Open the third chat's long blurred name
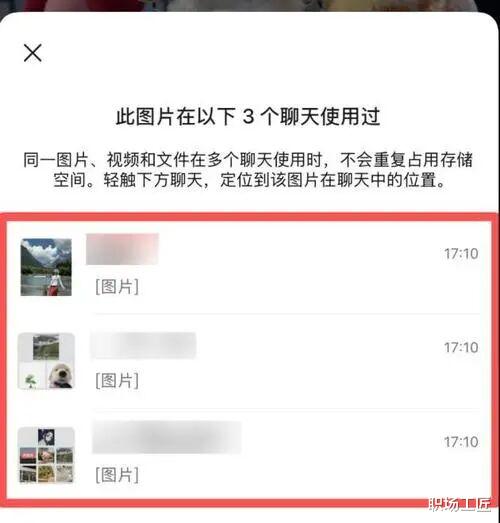The height and width of the screenshot is (523, 500). [x=166, y=437]
